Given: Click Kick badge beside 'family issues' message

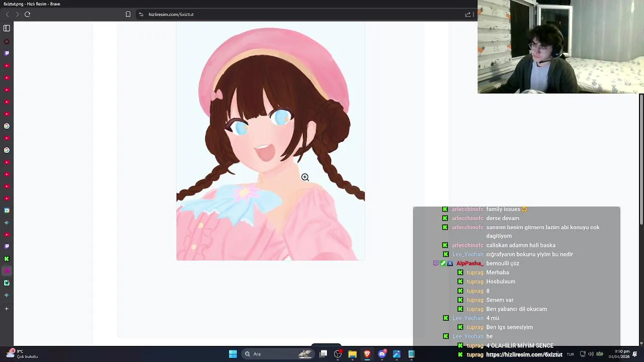Looking at the screenshot, I should [x=445, y=209].
